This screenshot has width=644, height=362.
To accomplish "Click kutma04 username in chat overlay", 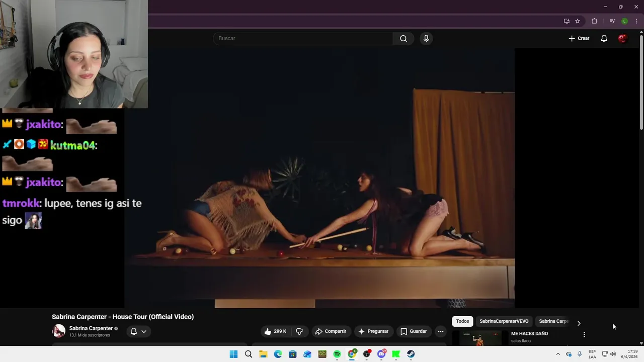I will (73, 146).
